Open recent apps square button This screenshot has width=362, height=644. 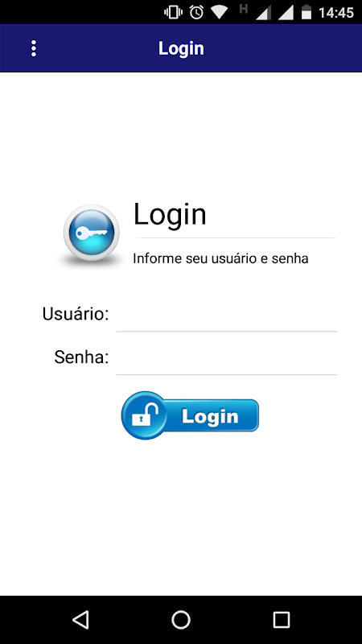(281, 619)
